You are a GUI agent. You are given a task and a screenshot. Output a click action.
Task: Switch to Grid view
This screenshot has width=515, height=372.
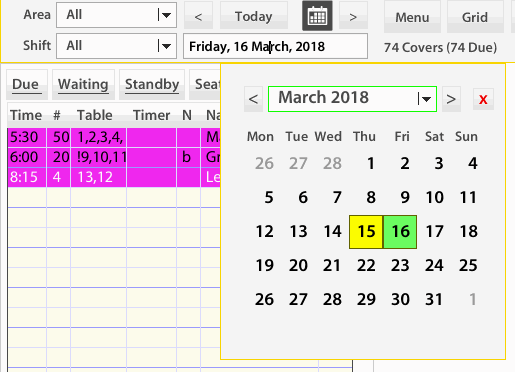click(x=475, y=17)
